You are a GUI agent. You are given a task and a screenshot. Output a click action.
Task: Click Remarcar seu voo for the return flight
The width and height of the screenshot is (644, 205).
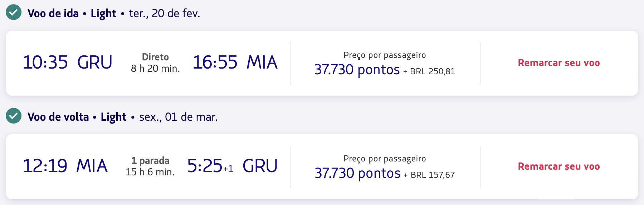pyautogui.click(x=559, y=166)
